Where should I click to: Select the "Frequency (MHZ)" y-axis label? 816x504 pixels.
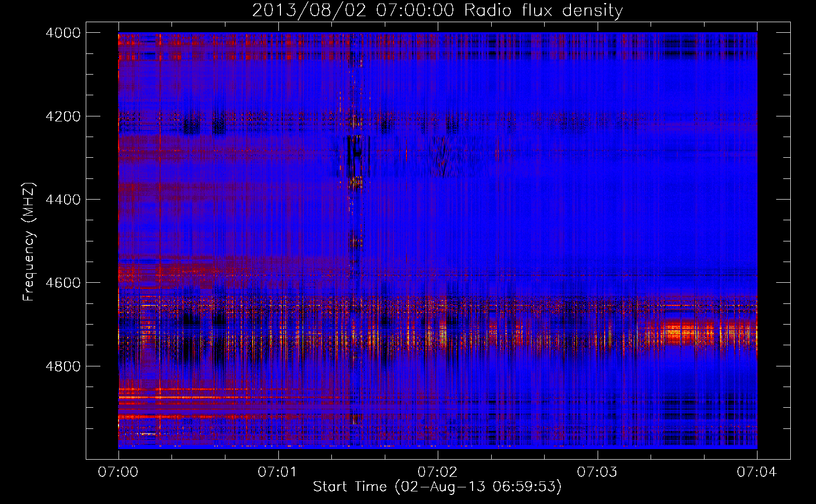[29, 242]
